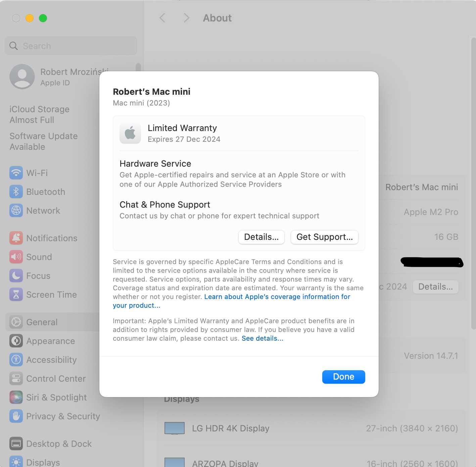476x467 pixels.
Task: Open the See details link
Action: pos(263,338)
